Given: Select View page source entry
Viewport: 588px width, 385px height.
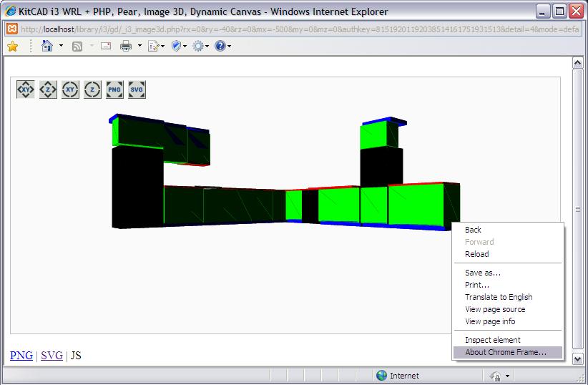Looking at the screenshot, I should click(x=508, y=309).
